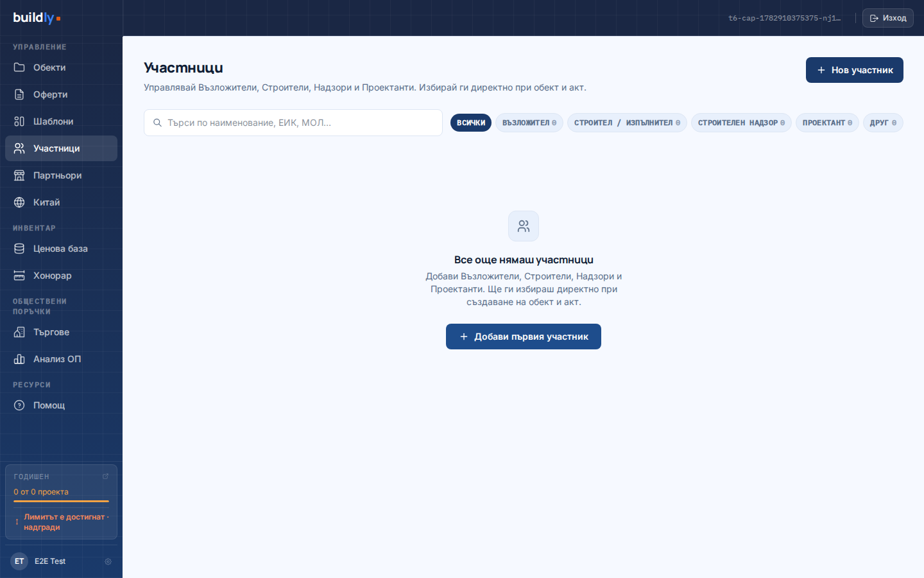Screen dimensions: 924x578
Task: Click the Изход logout button
Action: point(888,18)
